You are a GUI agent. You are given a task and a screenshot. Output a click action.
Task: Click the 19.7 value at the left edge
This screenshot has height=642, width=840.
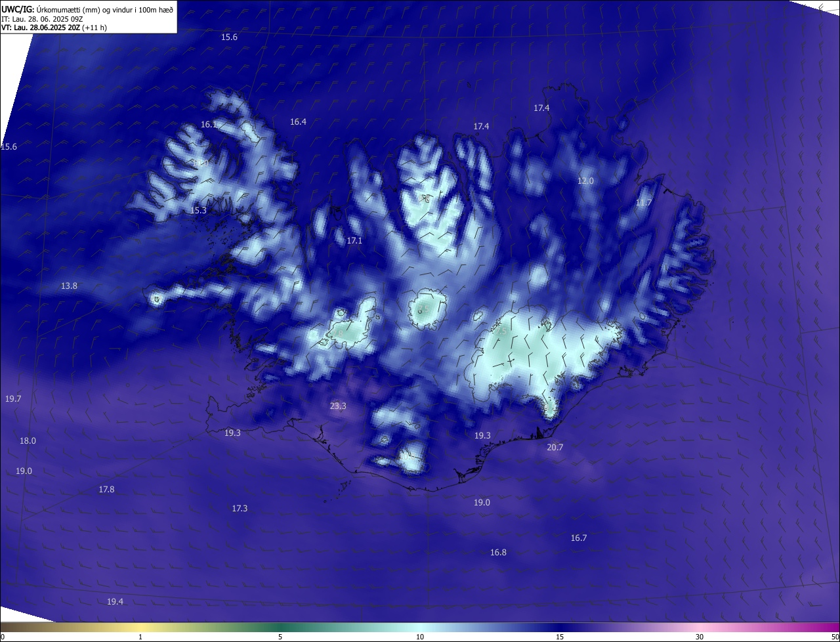pos(13,398)
